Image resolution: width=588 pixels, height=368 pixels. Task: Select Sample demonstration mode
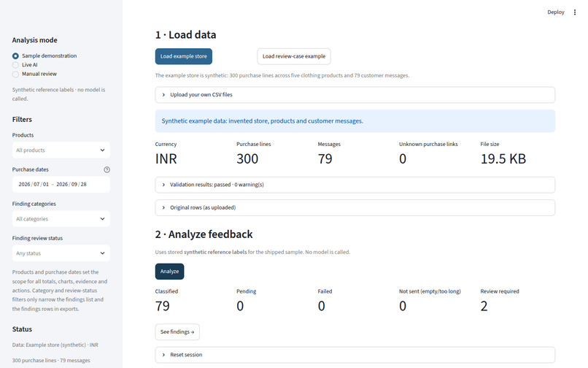(x=45, y=55)
